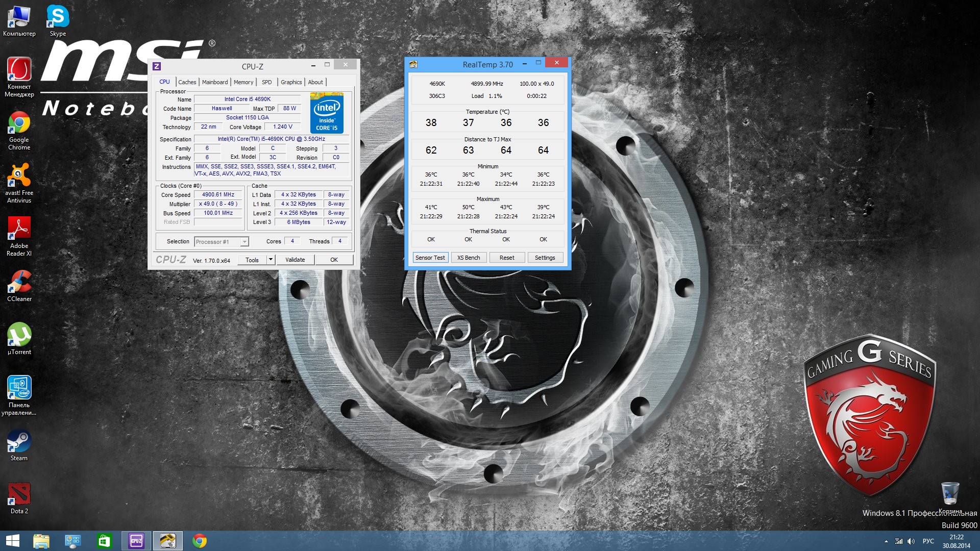Click the volume speaker tray icon

(911, 541)
